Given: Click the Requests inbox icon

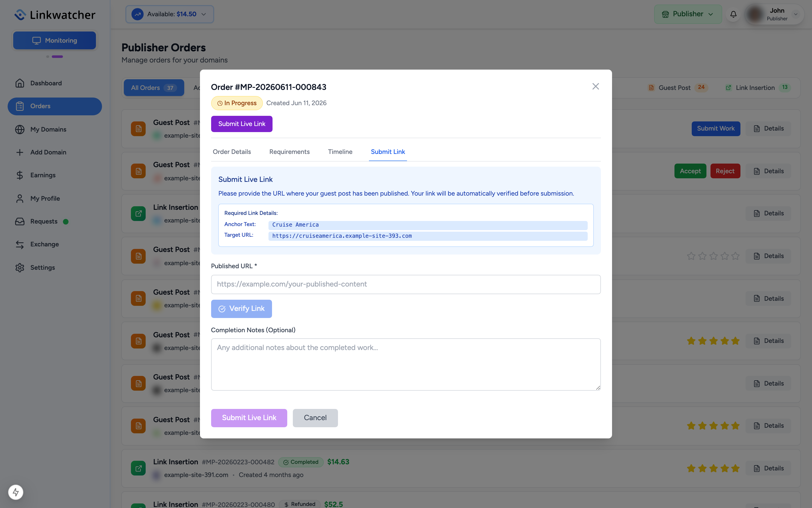Looking at the screenshot, I should (x=20, y=221).
